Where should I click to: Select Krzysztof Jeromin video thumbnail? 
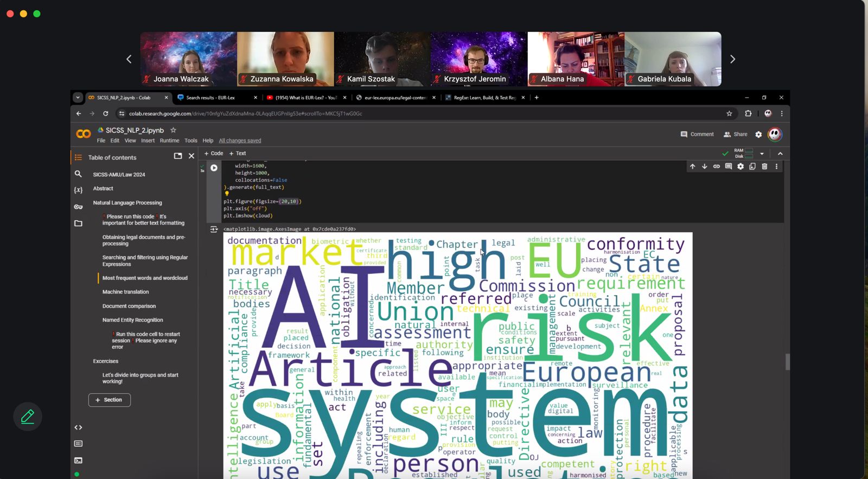tap(479, 59)
